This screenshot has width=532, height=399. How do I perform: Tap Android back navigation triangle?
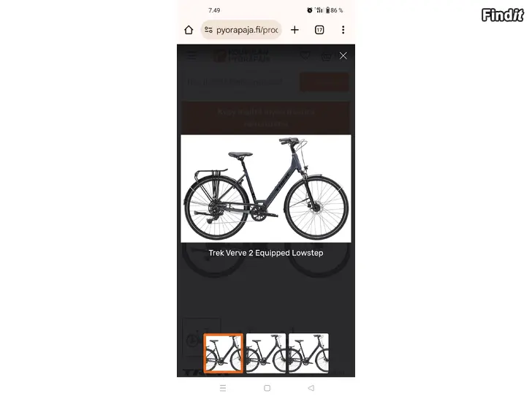311,388
